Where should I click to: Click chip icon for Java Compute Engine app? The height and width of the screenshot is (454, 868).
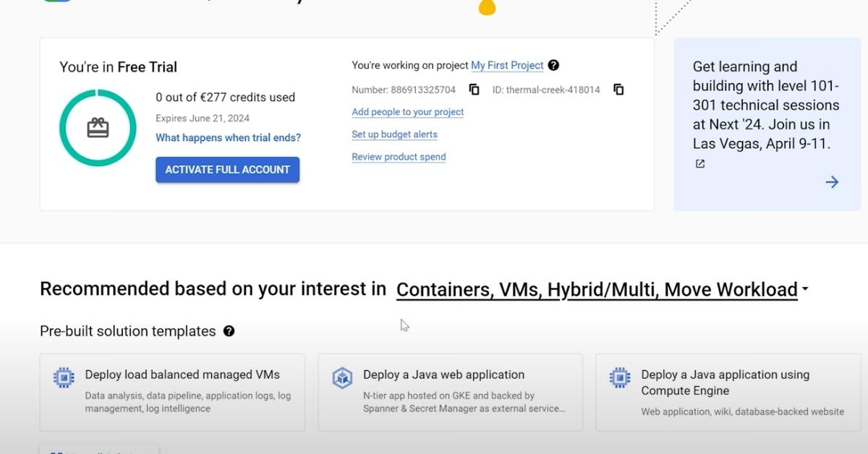click(x=620, y=377)
